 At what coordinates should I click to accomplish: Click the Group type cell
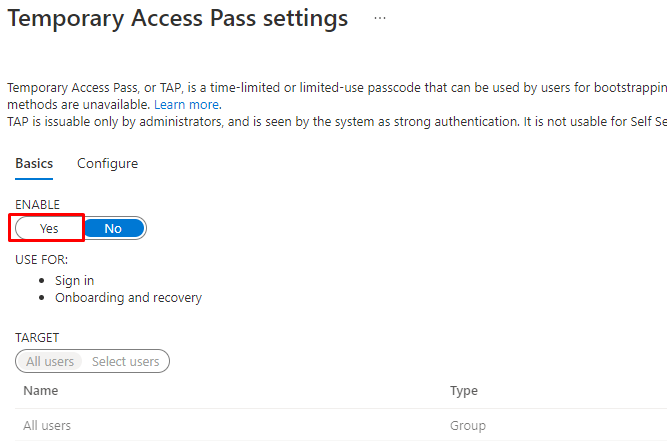pyautogui.click(x=467, y=426)
